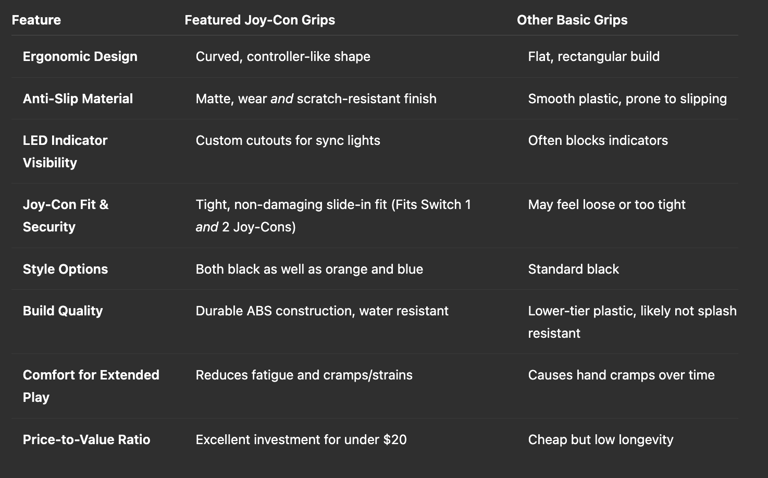Select the "Style Options" row label
Viewport: 768px width, 478px height.
click(x=65, y=269)
